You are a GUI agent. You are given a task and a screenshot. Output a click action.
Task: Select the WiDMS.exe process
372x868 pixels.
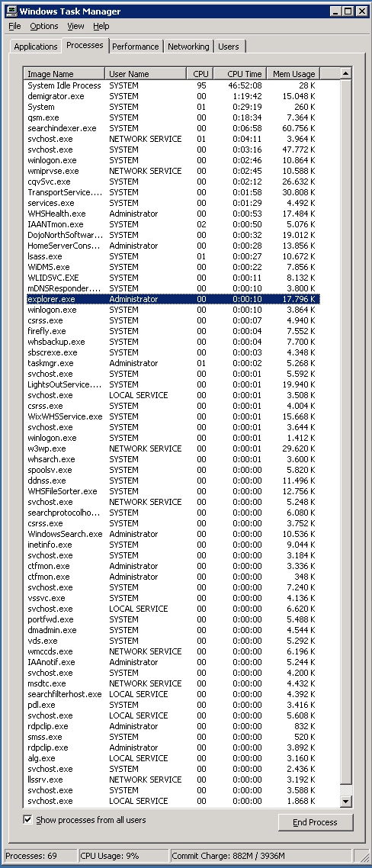173,267
